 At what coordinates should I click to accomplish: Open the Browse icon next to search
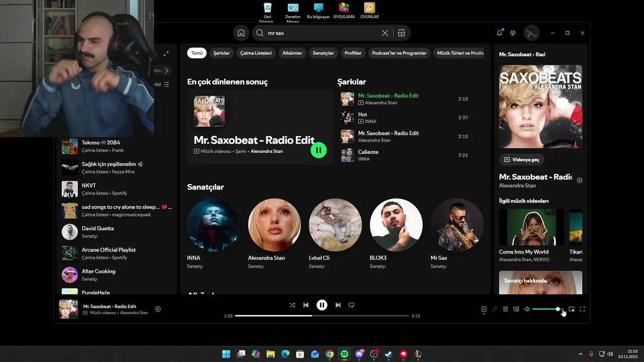(401, 33)
